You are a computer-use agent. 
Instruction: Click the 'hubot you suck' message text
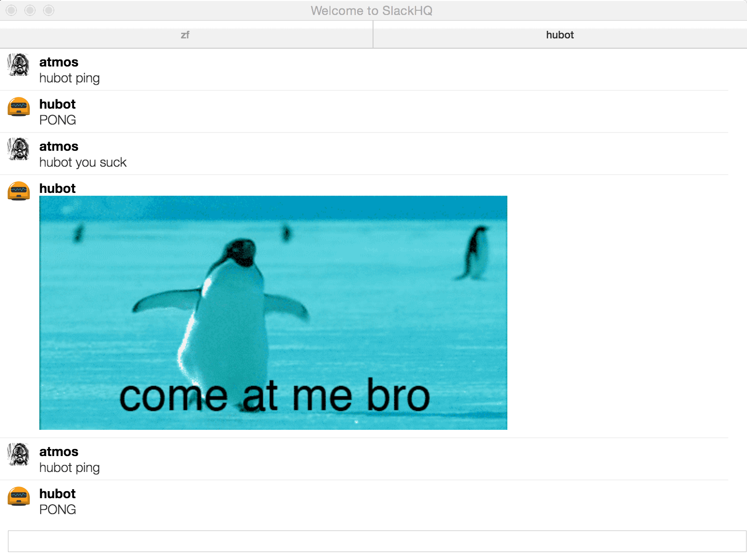[83, 162]
